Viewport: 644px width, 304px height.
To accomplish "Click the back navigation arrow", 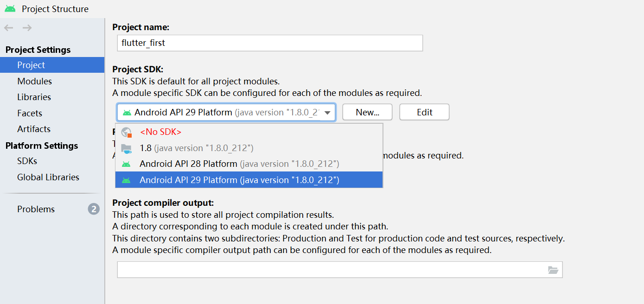I will click(9, 28).
